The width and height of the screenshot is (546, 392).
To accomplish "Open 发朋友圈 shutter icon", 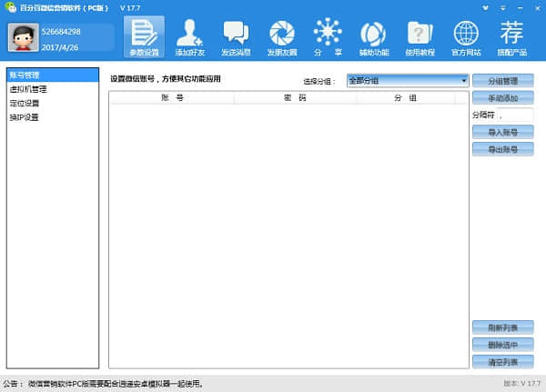I will coord(282,37).
